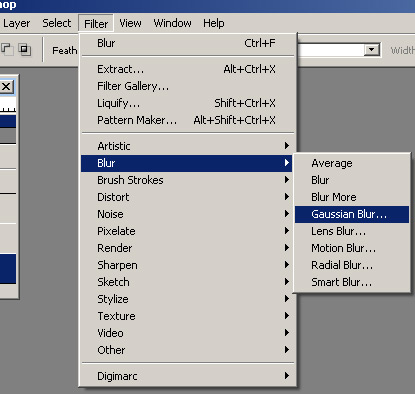The image size is (415, 394).
Task: Expand the Sharpen submenu
Action: (x=187, y=265)
